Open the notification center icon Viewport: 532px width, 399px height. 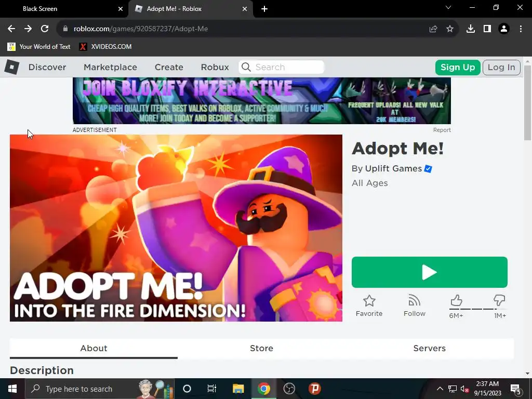(515, 389)
